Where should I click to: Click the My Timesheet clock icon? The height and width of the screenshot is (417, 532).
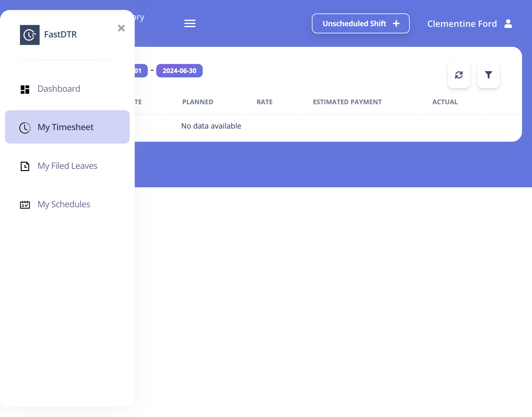pyautogui.click(x=25, y=128)
